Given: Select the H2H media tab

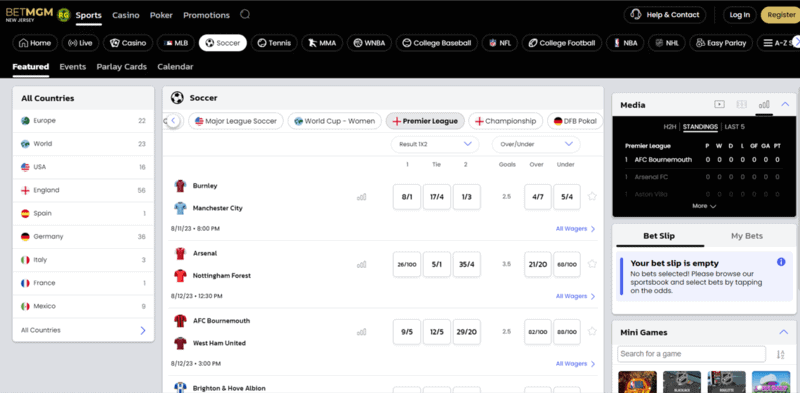Looking at the screenshot, I should pos(670,127).
